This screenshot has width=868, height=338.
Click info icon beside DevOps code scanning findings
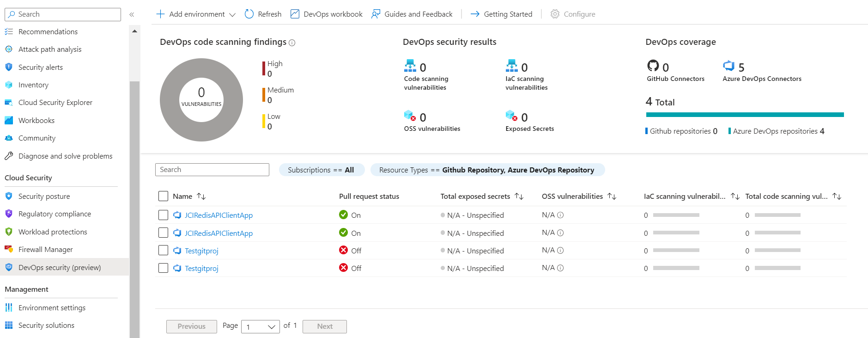pyautogui.click(x=292, y=43)
